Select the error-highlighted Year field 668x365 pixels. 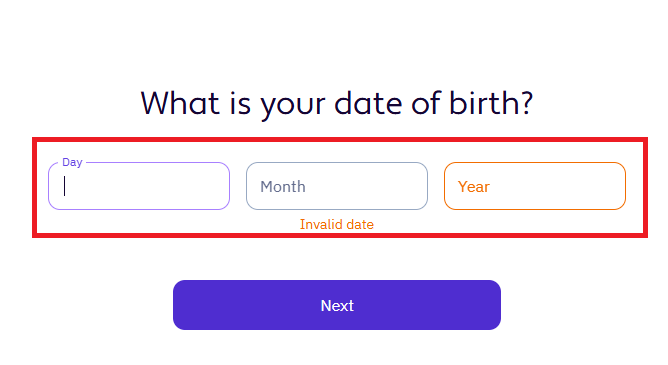(535, 186)
